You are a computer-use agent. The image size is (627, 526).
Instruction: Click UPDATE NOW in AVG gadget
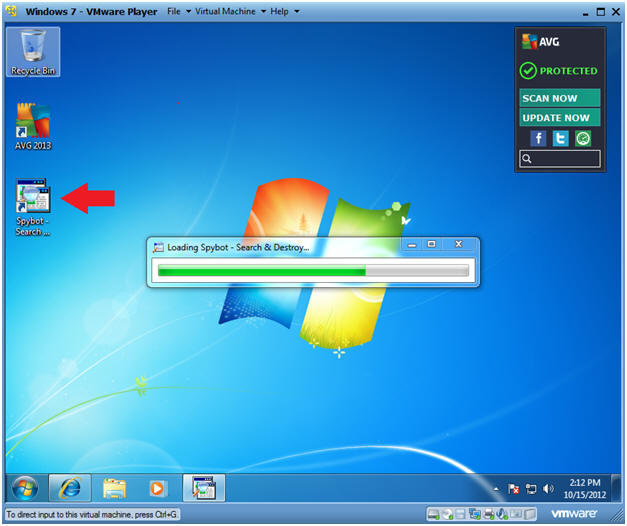[559, 118]
